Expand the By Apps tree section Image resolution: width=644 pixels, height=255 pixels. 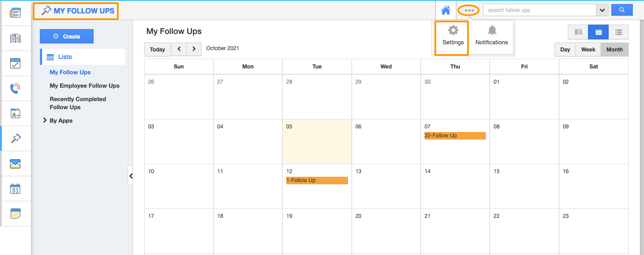(x=45, y=120)
